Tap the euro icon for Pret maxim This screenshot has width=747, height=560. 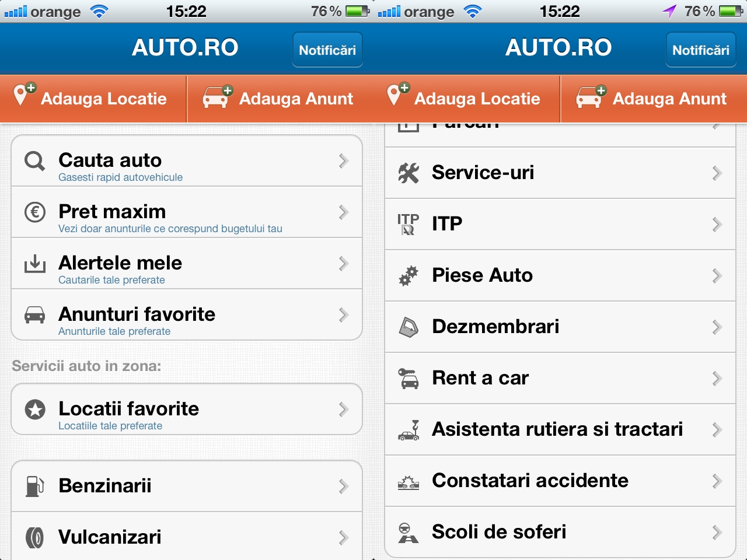coord(34,212)
